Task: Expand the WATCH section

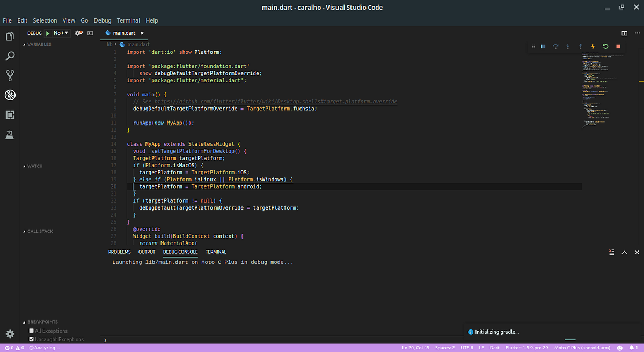Action: click(33, 166)
